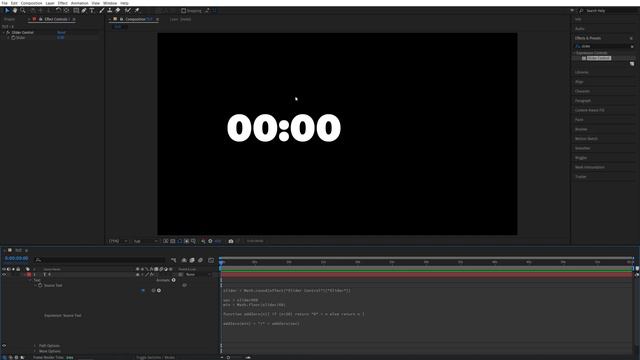Toggle the Slider stopwatch in Effect Controls

coord(13,38)
